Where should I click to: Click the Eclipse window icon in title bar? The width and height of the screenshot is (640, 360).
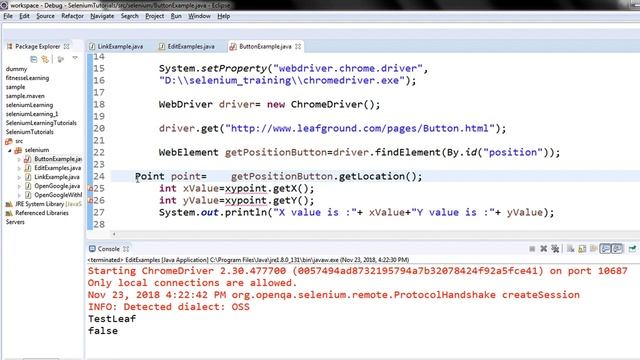click(4, 5)
